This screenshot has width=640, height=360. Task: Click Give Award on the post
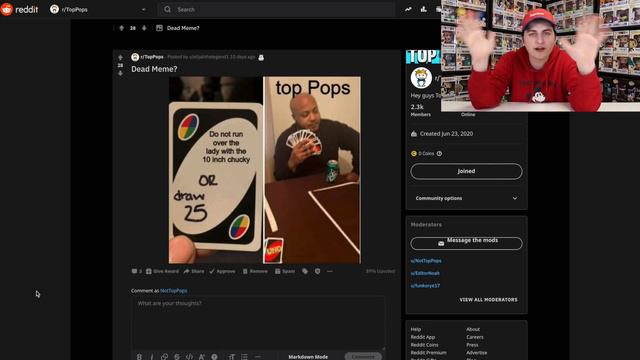(162, 271)
